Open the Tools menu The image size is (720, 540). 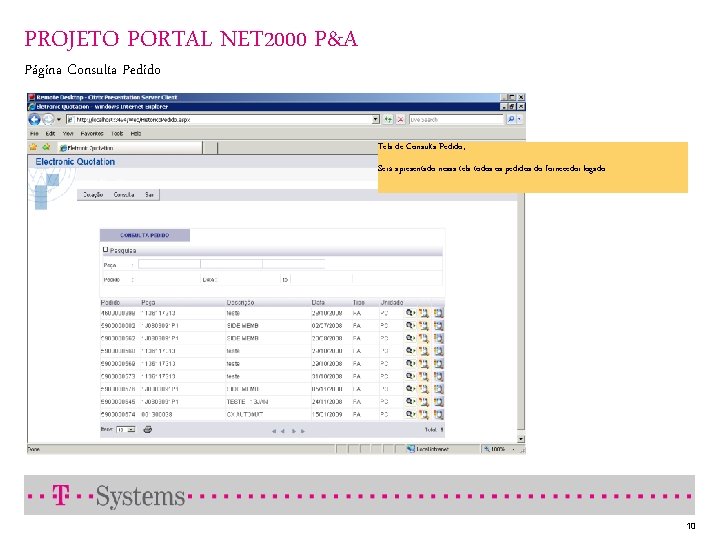[x=117, y=134]
